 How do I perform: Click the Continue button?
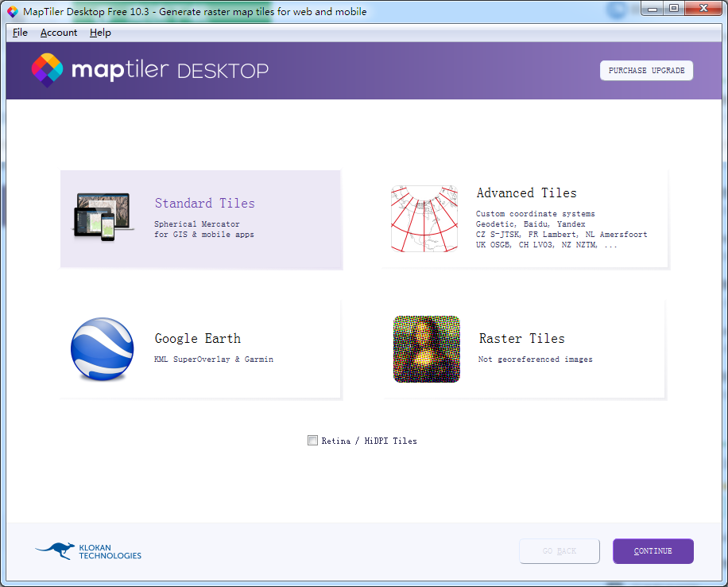[x=652, y=551]
